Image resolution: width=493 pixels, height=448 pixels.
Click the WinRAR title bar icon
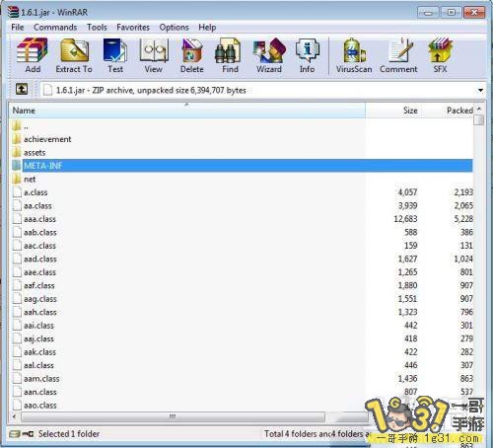tap(13, 12)
